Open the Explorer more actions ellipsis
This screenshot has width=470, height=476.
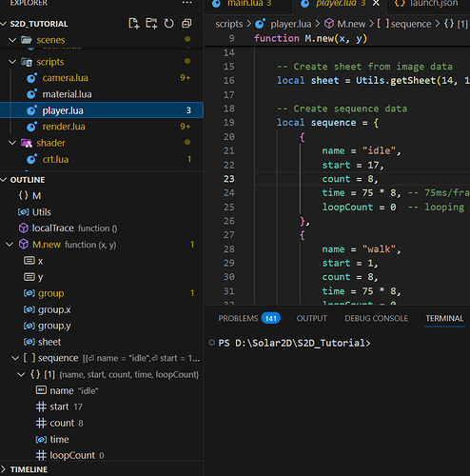[186, 3]
